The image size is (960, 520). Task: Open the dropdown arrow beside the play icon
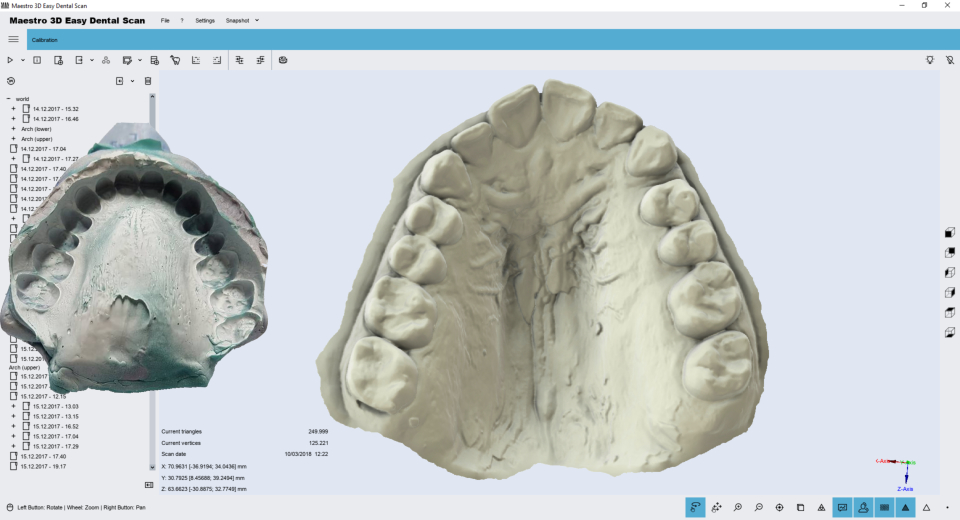click(x=23, y=60)
